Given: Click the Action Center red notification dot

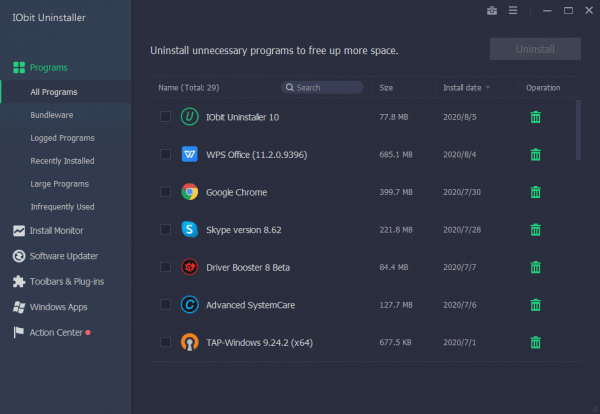Looking at the screenshot, I should click(88, 333).
